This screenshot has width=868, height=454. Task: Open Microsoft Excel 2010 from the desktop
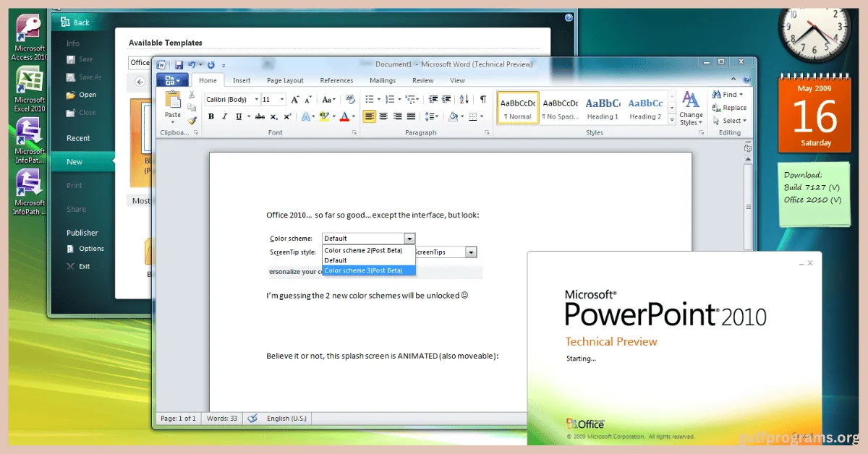pyautogui.click(x=27, y=80)
